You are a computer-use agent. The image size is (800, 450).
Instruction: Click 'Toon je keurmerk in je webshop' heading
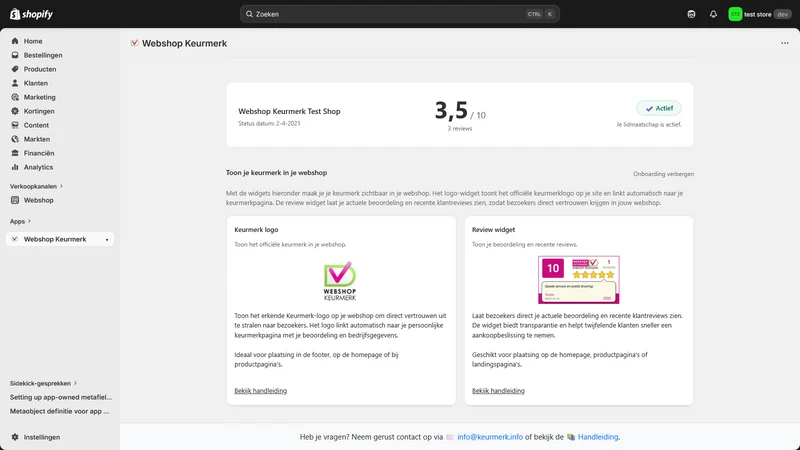277,173
